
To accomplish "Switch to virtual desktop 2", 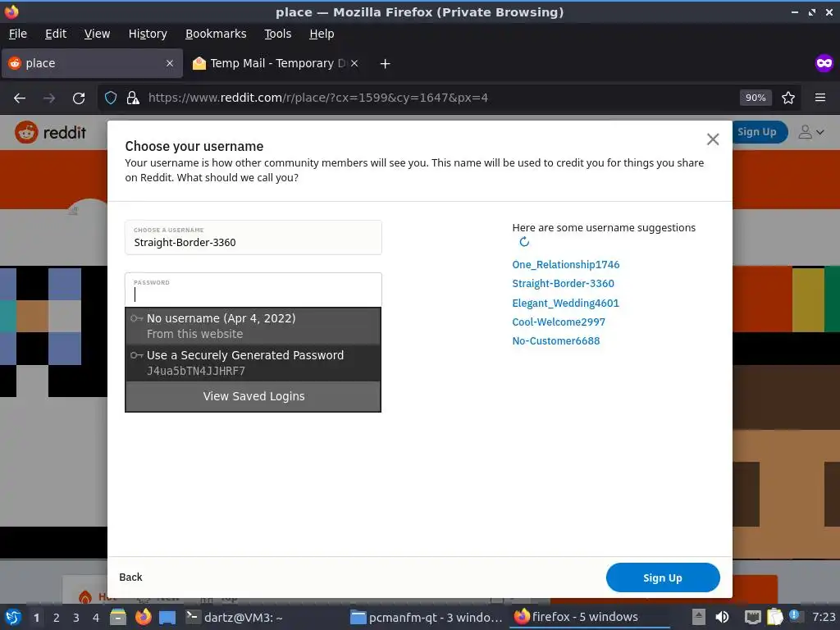I will coord(57,618).
